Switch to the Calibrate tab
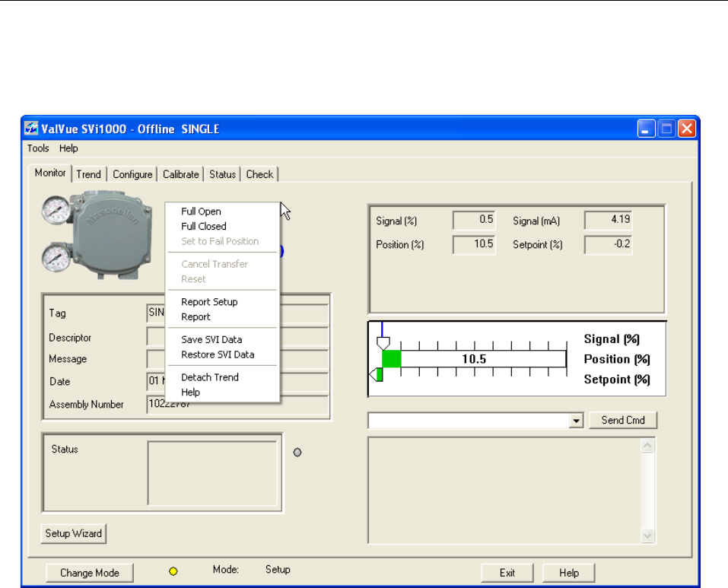Viewport: 728px width, 588px height. (x=180, y=174)
